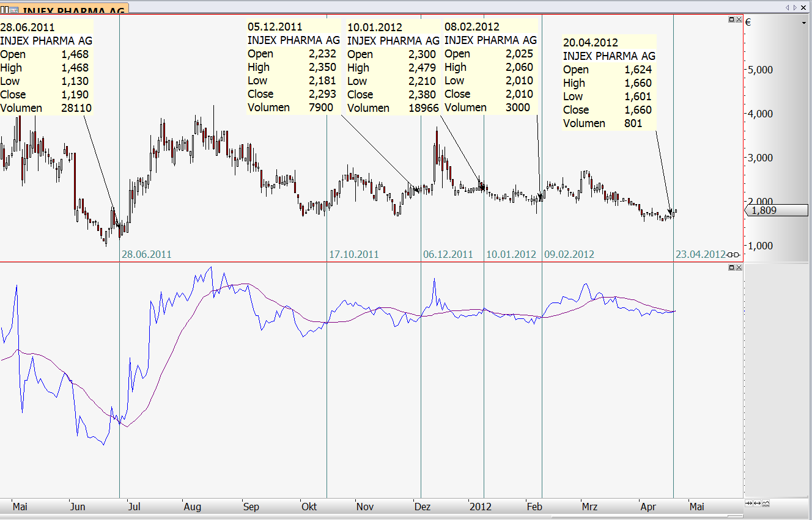Click the chart line style icon
The height and width of the screenshot is (520, 812).
[x=766, y=503]
